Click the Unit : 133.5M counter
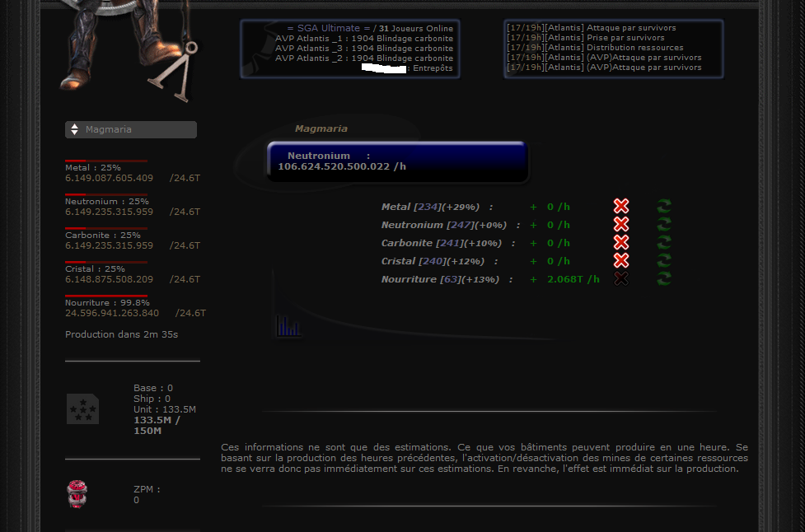805x532 pixels. click(x=165, y=409)
